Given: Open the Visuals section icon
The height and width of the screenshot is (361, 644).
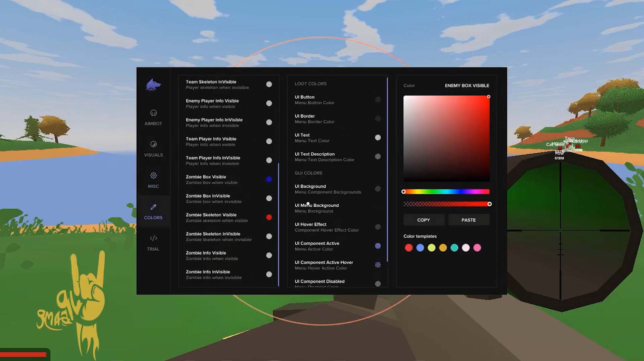Looking at the screenshot, I should (153, 144).
